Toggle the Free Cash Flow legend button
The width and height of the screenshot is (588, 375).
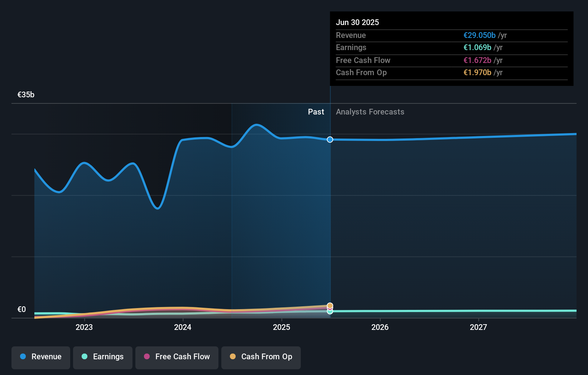pos(177,357)
